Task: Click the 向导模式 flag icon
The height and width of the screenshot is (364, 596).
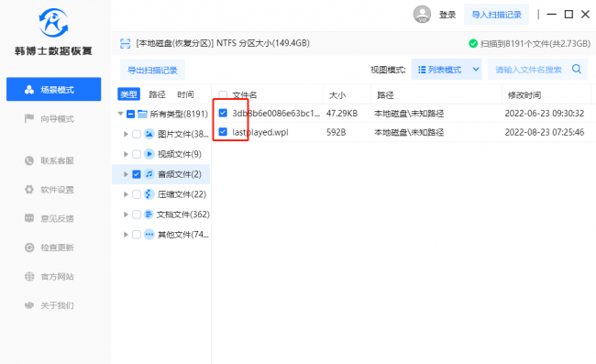Action: [x=29, y=118]
